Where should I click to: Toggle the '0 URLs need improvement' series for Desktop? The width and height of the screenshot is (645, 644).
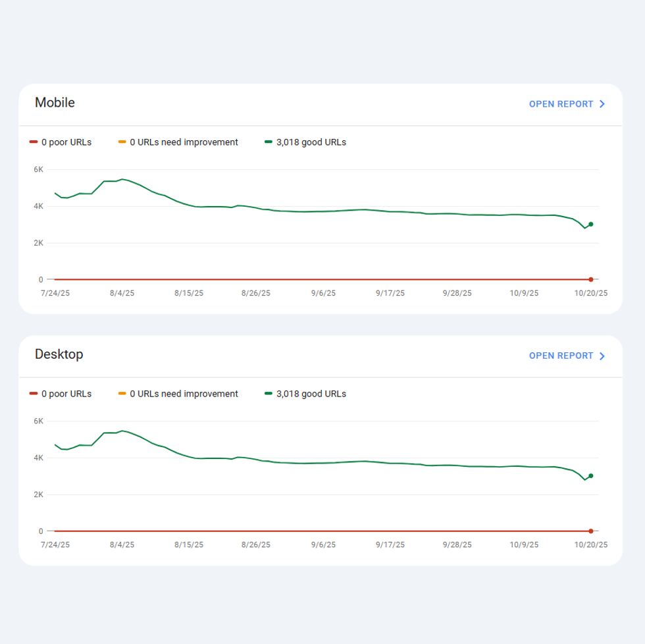(x=179, y=393)
